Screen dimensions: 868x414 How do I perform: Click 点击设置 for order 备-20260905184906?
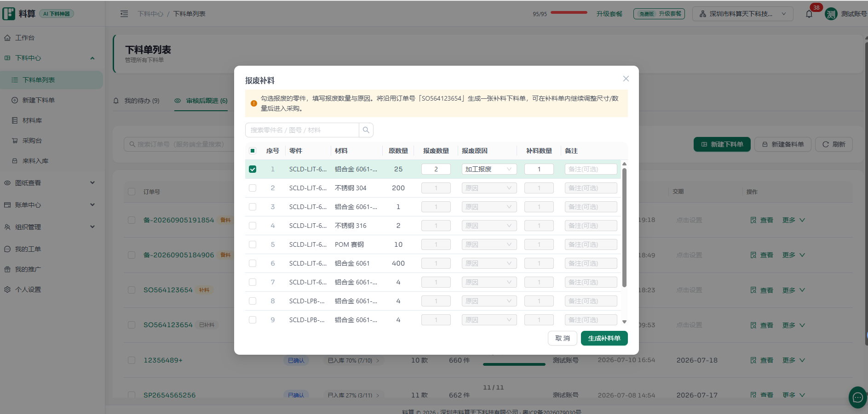tap(689, 255)
